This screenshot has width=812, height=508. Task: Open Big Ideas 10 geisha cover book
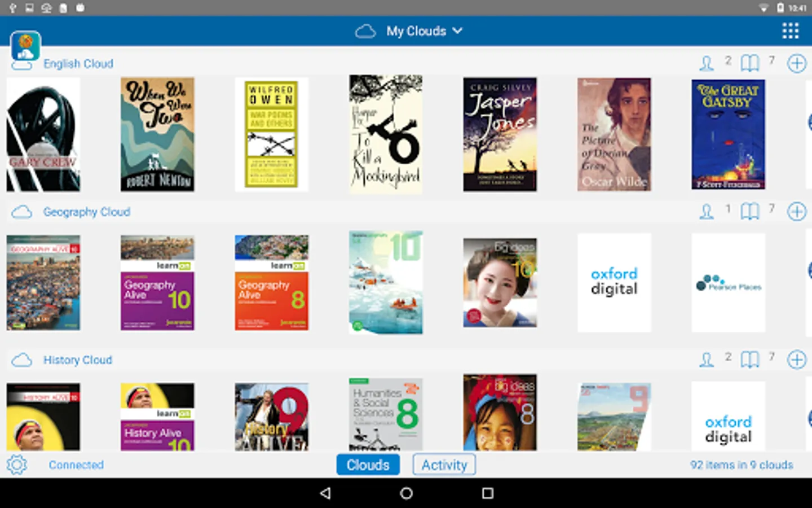pyautogui.click(x=500, y=283)
